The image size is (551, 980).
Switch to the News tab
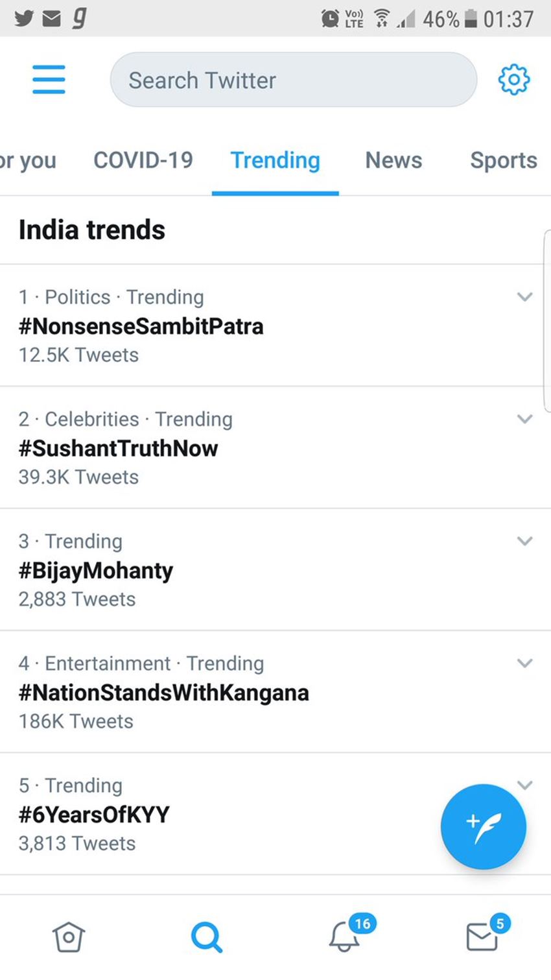(393, 160)
